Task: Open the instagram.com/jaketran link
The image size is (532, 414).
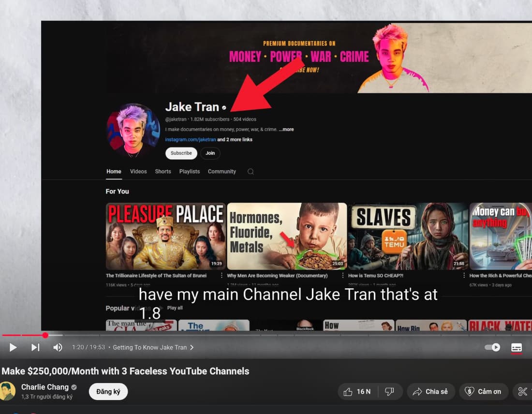Action: click(x=191, y=139)
